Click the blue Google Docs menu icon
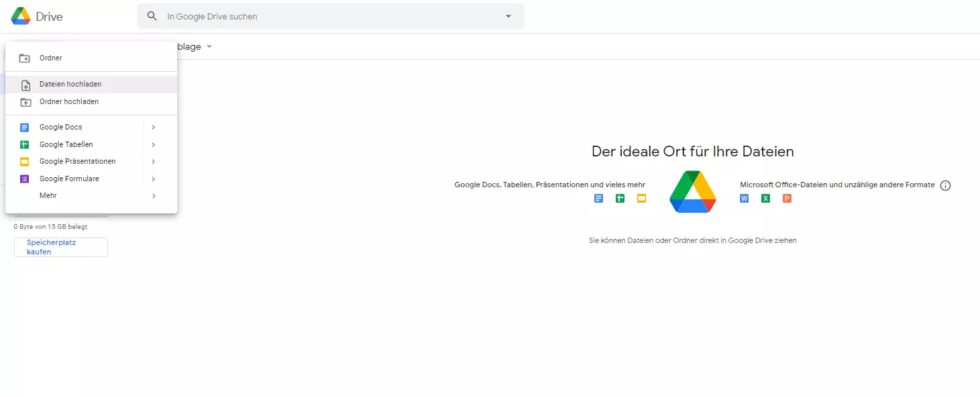Viewport: 980px width, 396px height. (x=25, y=128)
